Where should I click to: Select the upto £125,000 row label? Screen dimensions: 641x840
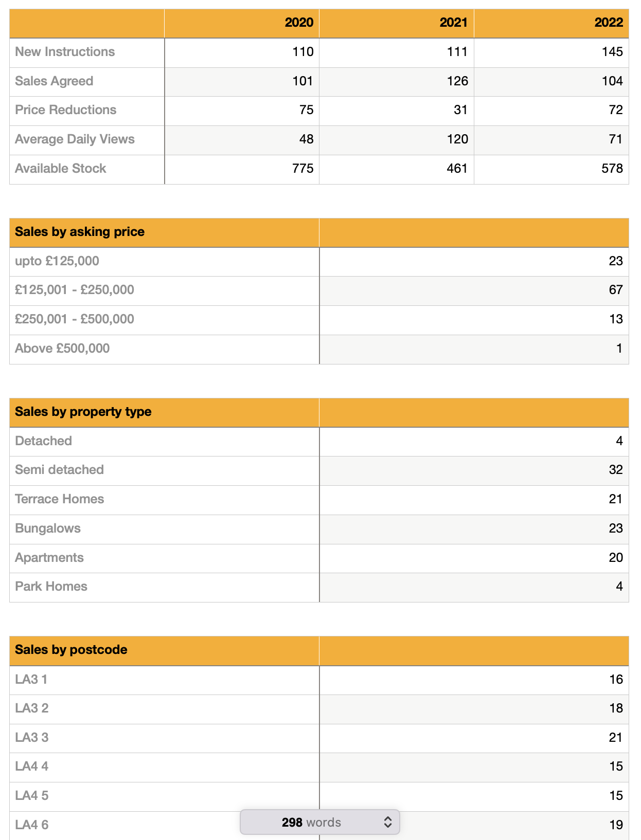57,261
